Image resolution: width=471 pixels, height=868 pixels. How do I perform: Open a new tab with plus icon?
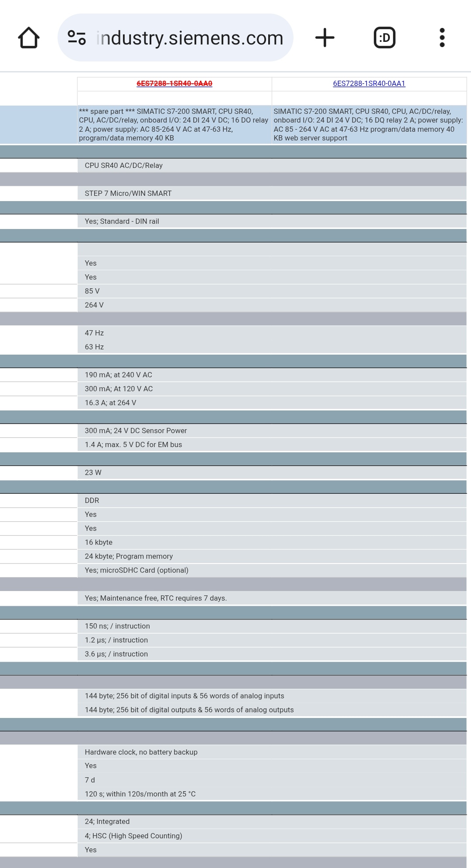pos(325,38)
